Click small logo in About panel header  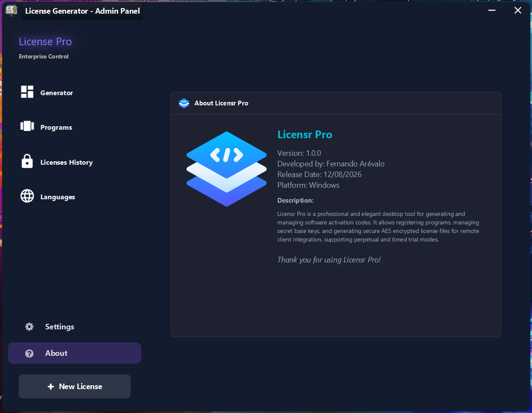(184, 103)
